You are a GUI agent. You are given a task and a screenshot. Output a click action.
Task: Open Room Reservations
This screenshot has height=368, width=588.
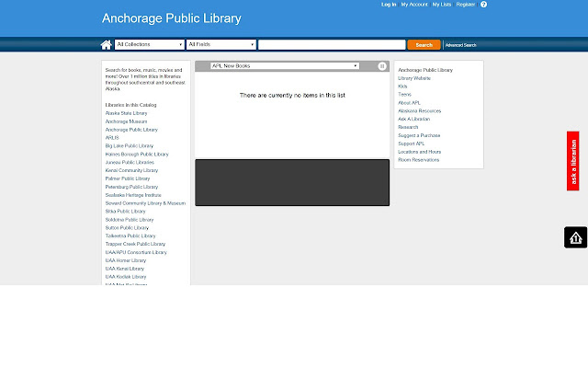419,160
